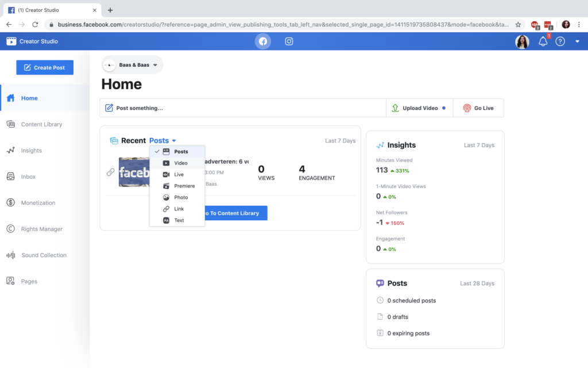Viewport: 588px width, 368px height.
Task: Open the Chrome three-dot menu
Action: [x=579, y=24]
